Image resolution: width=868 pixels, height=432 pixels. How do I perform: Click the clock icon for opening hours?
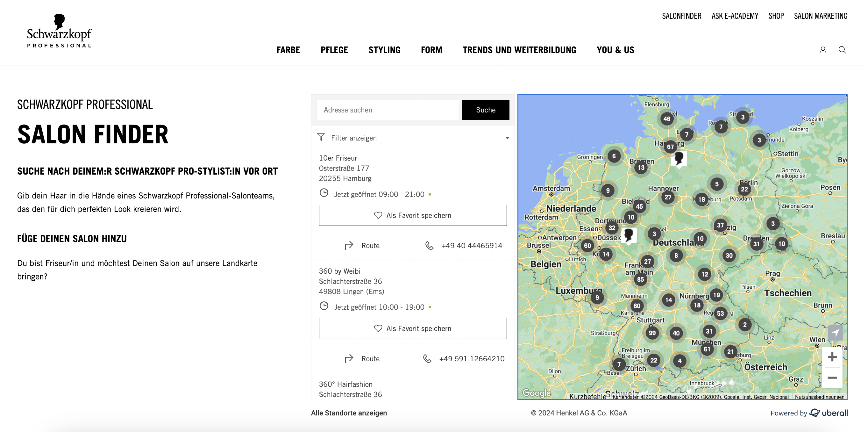click(x=324, y=194)
